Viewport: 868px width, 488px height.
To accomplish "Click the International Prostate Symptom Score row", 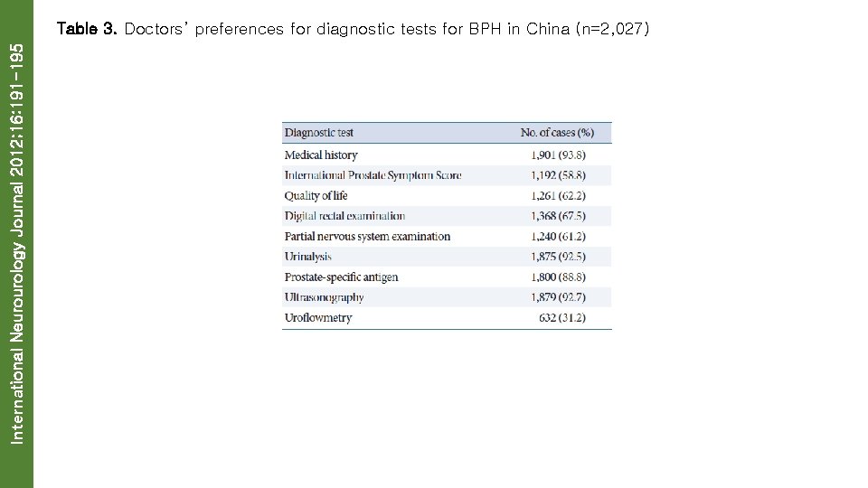I will pos(373,175).
